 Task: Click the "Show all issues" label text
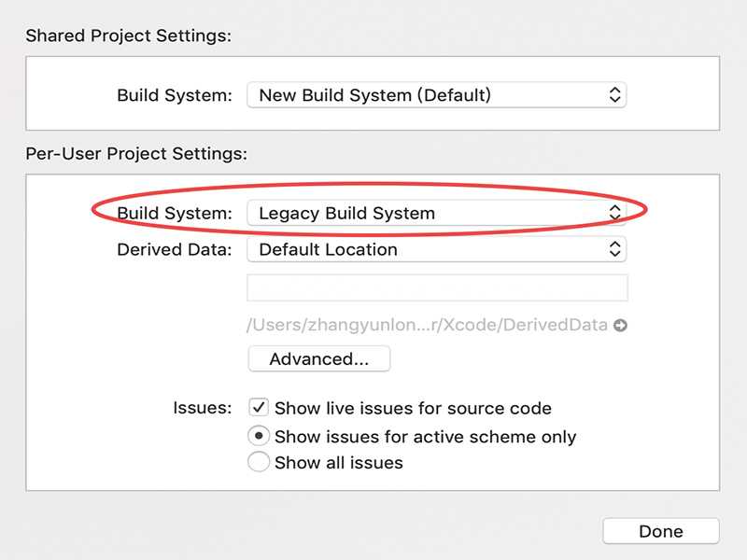(x=339, y=462)
